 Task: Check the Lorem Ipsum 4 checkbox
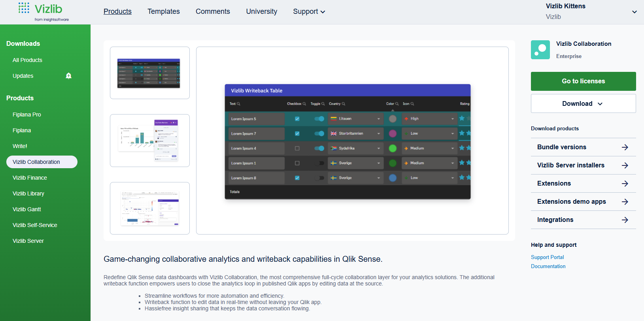pos(297,148)
